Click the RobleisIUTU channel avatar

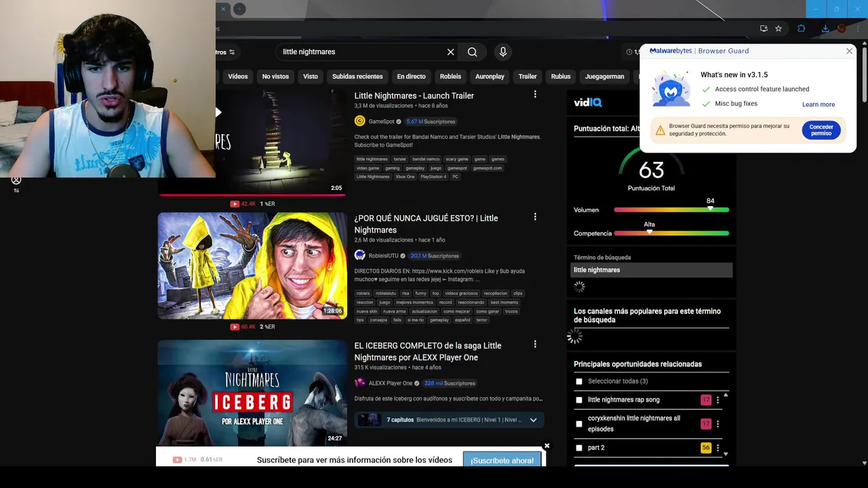(x=359, y=256)
